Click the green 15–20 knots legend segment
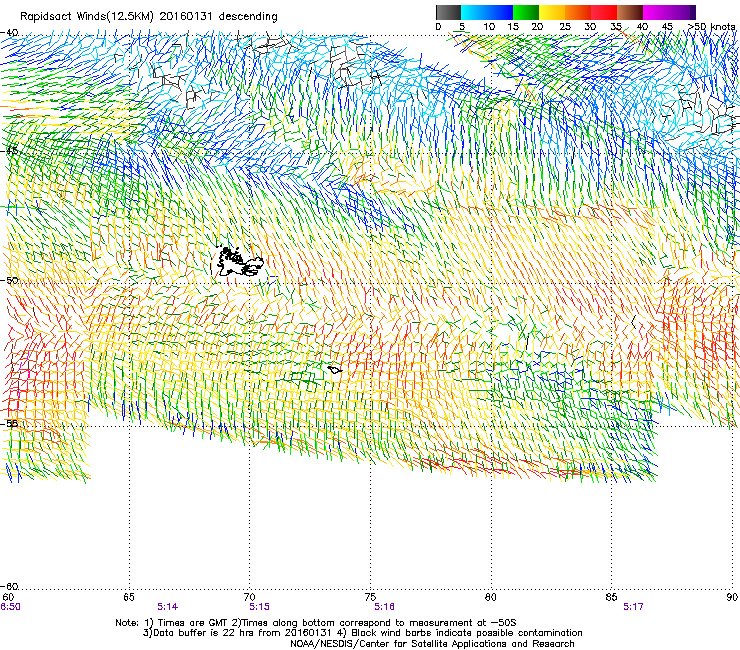 (526, 12)
